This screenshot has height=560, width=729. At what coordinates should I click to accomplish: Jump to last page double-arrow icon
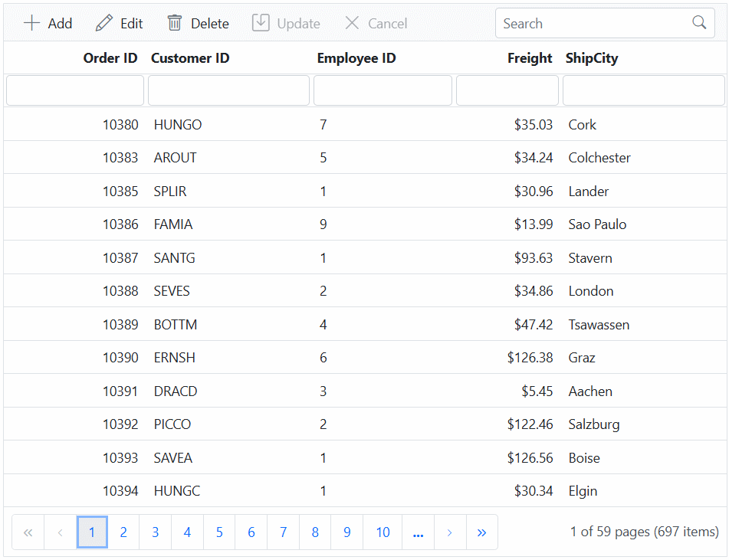[481, 532]
